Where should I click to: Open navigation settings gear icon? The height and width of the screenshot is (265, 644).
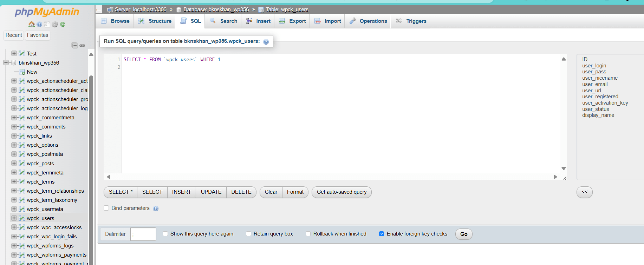click(55, 24)
